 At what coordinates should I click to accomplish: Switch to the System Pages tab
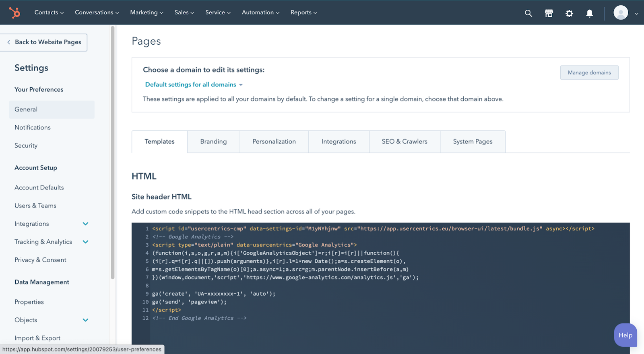click(473, 142)
